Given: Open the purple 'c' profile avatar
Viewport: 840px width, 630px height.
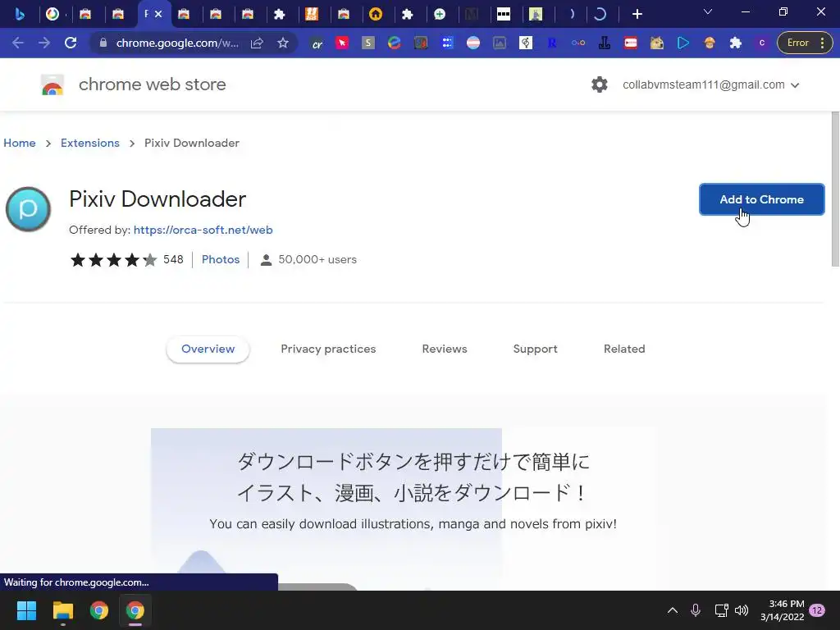Looking at the screenshot, I should 762,43.
